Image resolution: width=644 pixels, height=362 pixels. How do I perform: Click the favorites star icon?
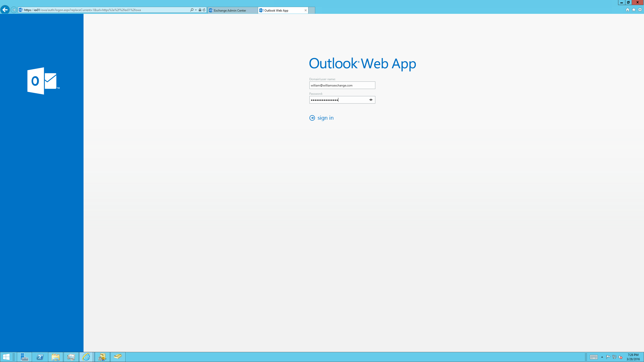633,10
